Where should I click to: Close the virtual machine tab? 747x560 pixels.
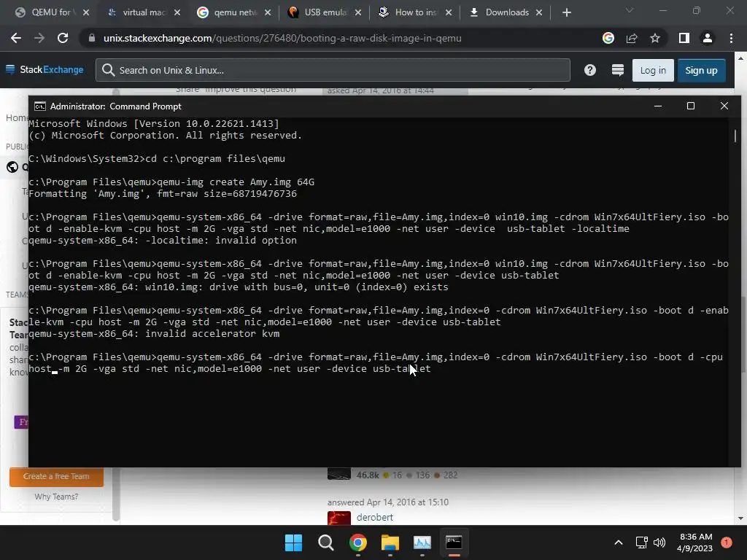click(177, 12)
